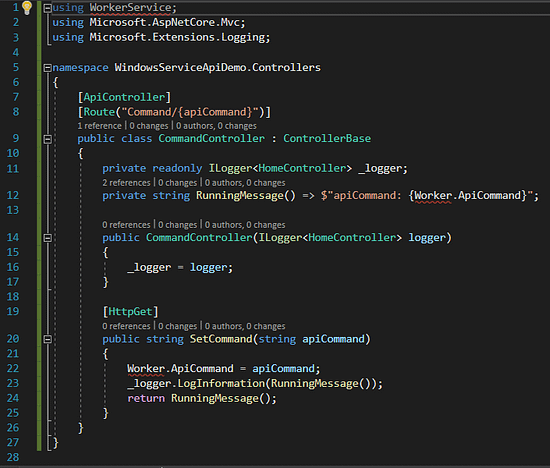Click line number 12 in the margin
This screenshot has width=550, height=468.
point(13,195)
